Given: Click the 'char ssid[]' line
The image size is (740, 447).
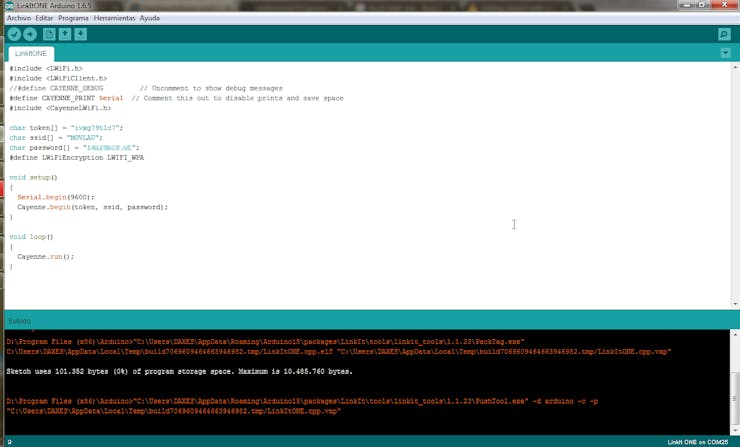Looking at the screenshot, I should click(x=56, y=138).
